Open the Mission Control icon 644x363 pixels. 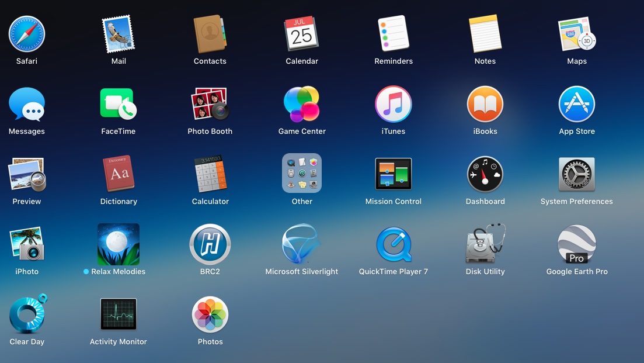tap(394, 174)
